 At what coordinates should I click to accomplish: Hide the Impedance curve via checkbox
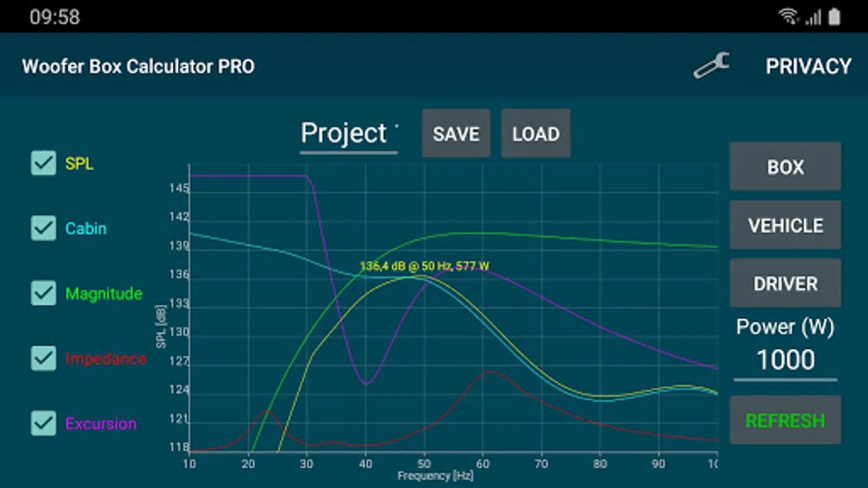pyautogui.click(x=43, y=358)
